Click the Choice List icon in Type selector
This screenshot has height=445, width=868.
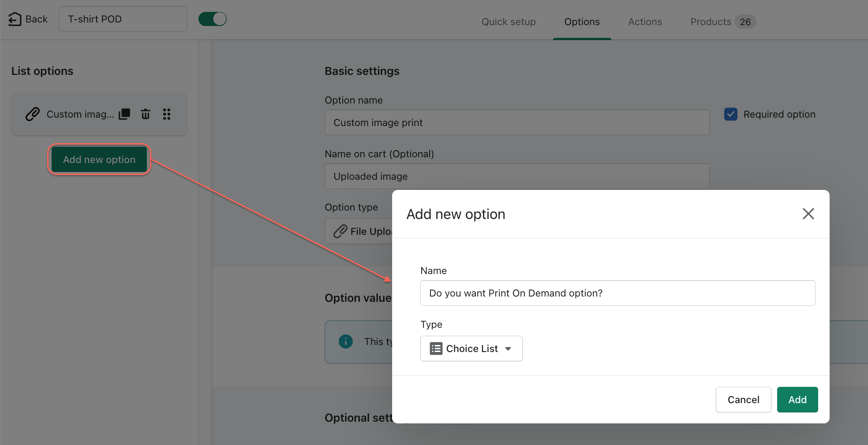click(x=436, y=349)
